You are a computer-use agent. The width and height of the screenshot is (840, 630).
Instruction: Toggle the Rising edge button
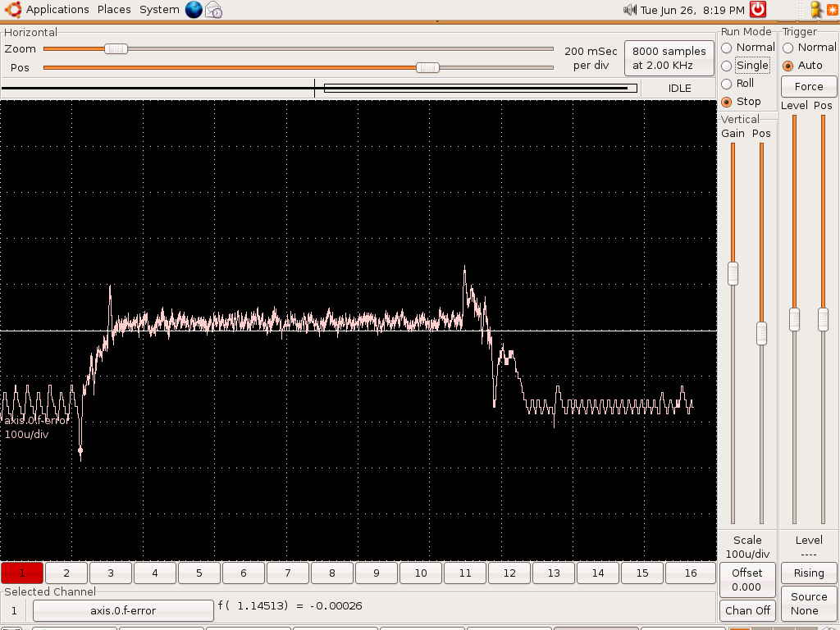(809, 573)
